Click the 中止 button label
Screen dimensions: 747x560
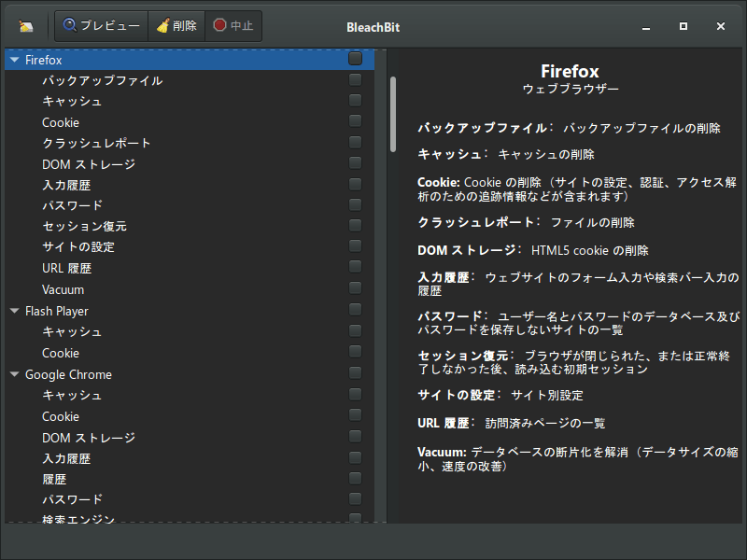click(242, 25)
